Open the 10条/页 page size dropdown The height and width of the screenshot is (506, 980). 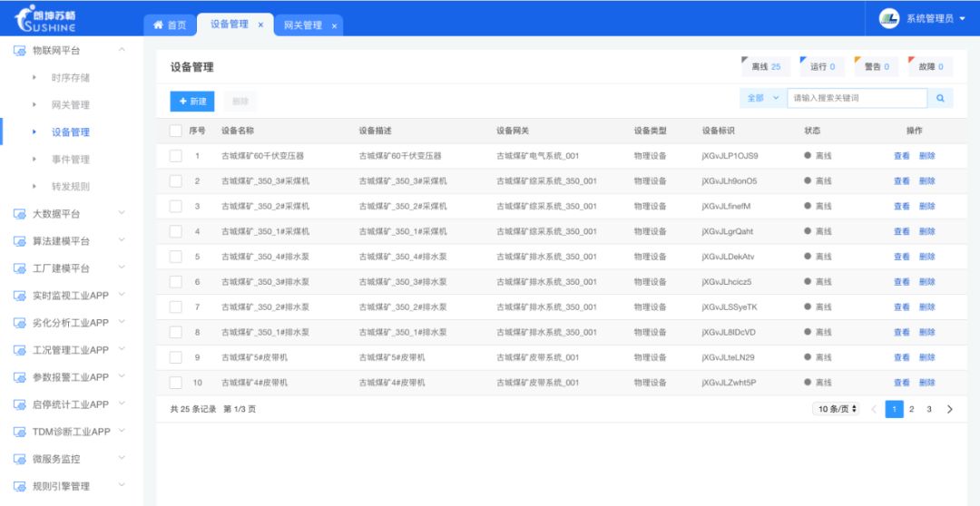tap(837, 409)
